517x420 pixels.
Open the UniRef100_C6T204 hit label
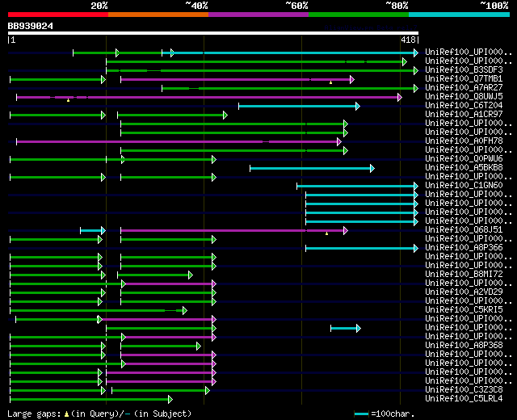pos(464,106)
